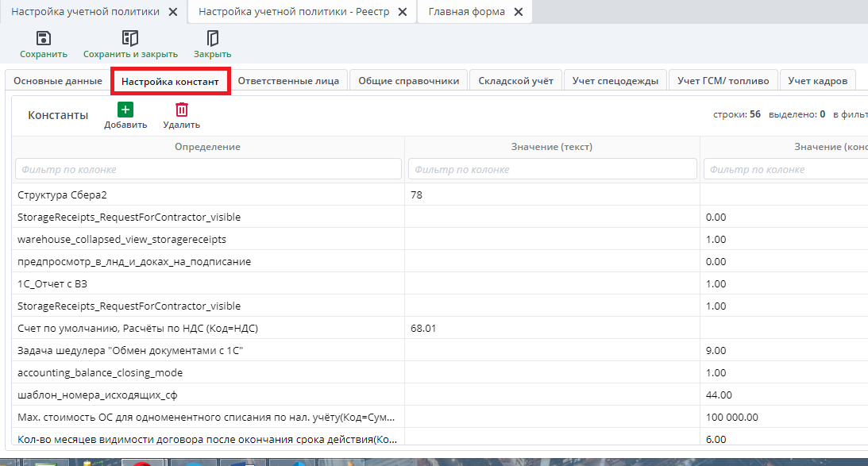The image size is (868, 466).
Task: Open the Общие справочники tab
Action: pyautogui.click(x=408, y=81)
